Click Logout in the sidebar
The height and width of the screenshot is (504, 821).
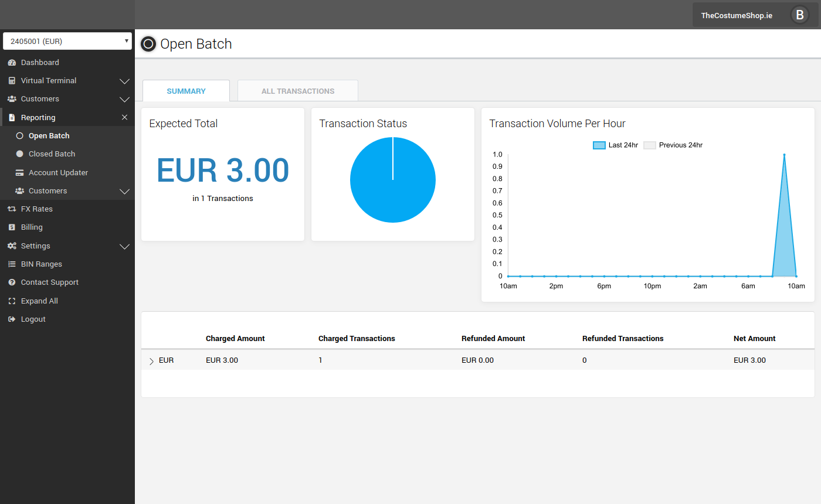pos(33,319)
